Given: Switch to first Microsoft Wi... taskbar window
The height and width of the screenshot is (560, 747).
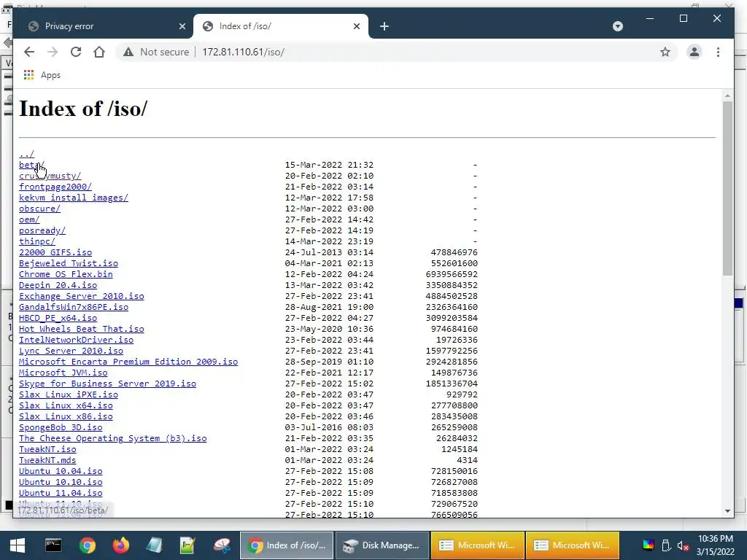Looking at the screenshot, I should [477, 545].
